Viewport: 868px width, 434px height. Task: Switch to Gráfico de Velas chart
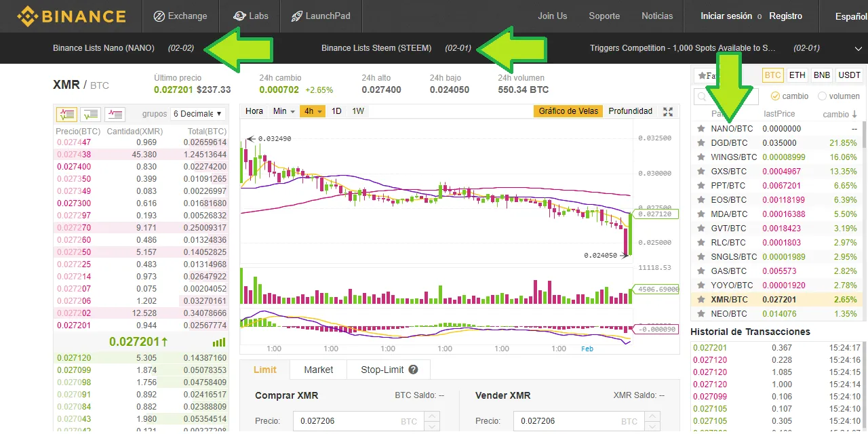point(568,111)
